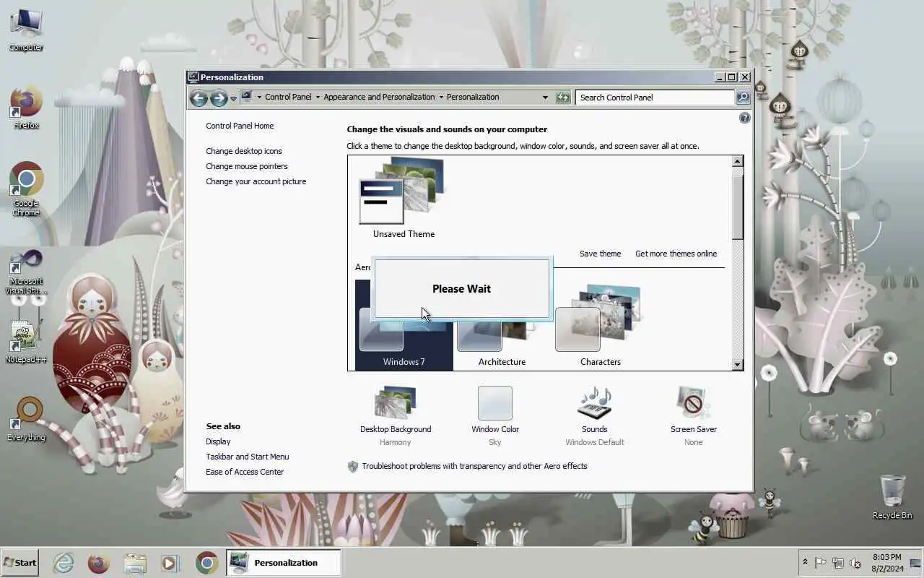Open Microsoft Visual Studio desktop shortcut
Viewport: 924px width, 578px height.
click(26, 272)
